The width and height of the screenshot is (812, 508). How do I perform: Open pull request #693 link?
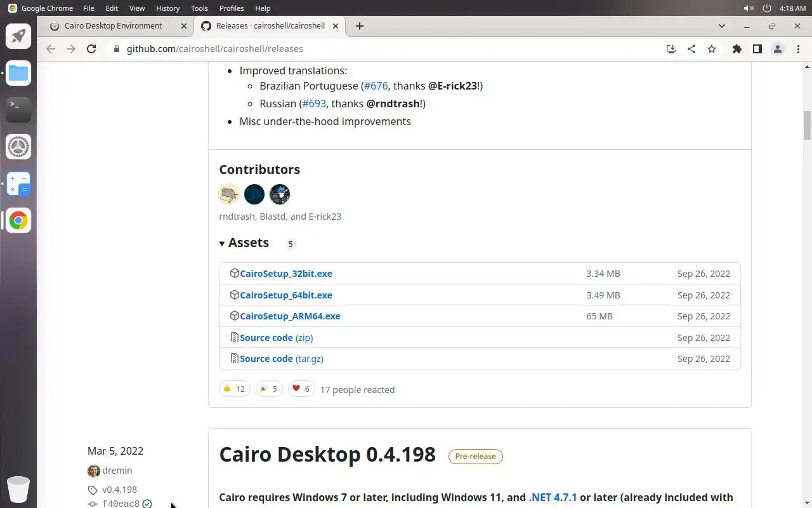coord(314,104)
